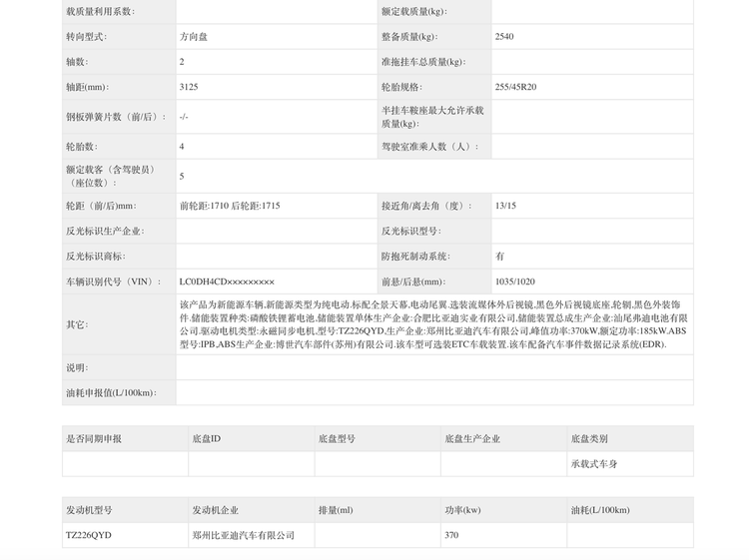The width and height of the screenshot is (749, 560).
Task: Click the 轮距 front and rear values
Action: click(230, 206)
